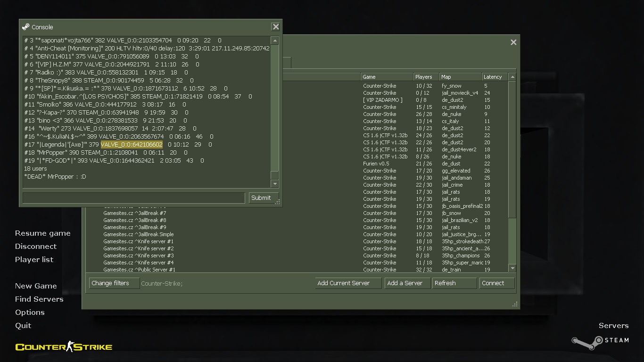Start a New Game from menu
The width and height of the screenshot is (644, 362).
tap(36, 286)
